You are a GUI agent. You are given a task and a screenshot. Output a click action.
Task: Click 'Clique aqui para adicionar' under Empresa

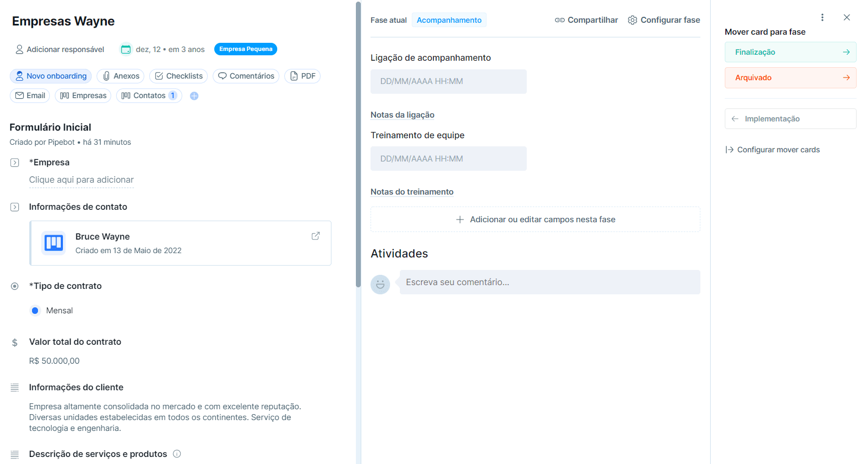point(81,180)
